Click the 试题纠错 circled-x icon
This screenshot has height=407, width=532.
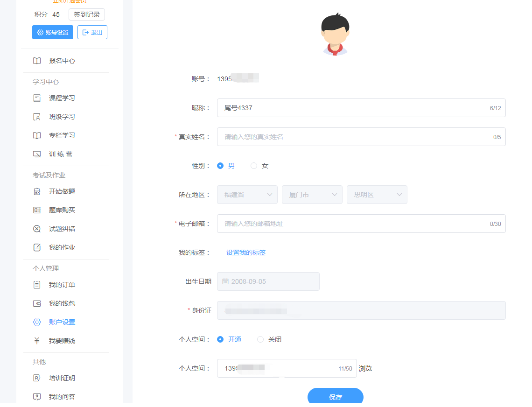[37, 229]
